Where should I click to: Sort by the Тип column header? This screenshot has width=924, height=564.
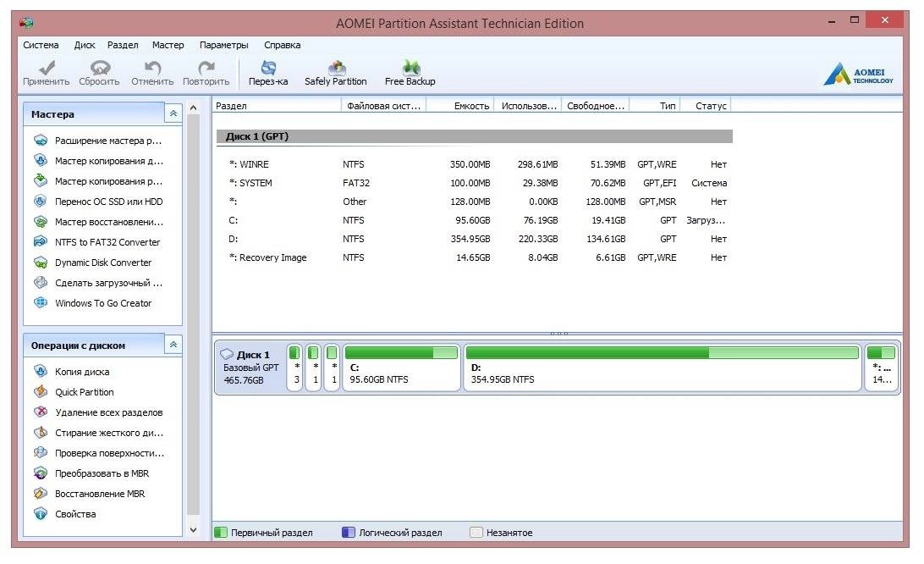click(x=655, y=106)
